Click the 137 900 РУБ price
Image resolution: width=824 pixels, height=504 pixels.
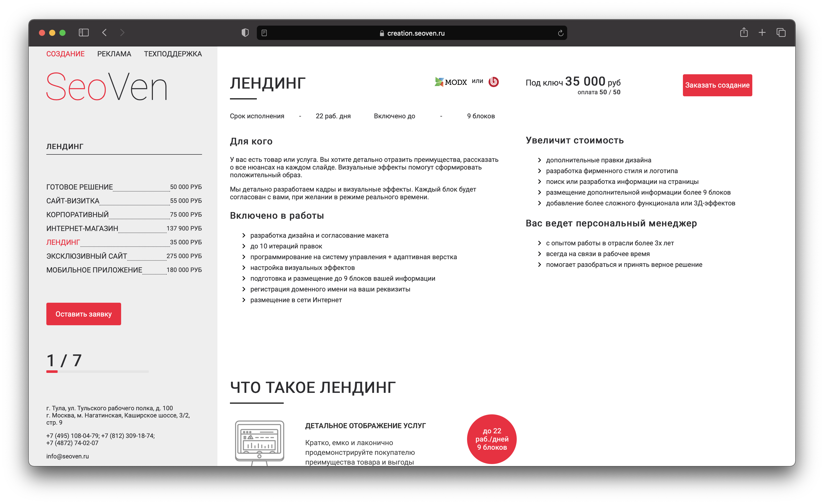[x=184, y=228]
